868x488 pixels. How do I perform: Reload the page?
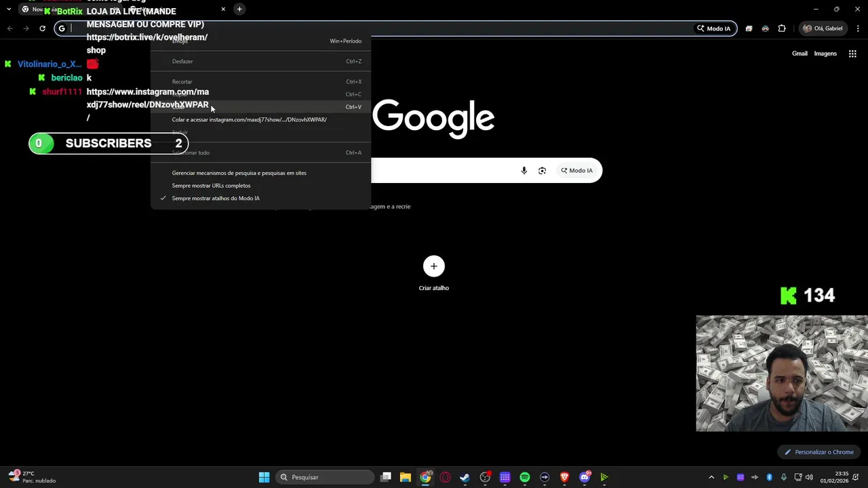tap(42, 28)
